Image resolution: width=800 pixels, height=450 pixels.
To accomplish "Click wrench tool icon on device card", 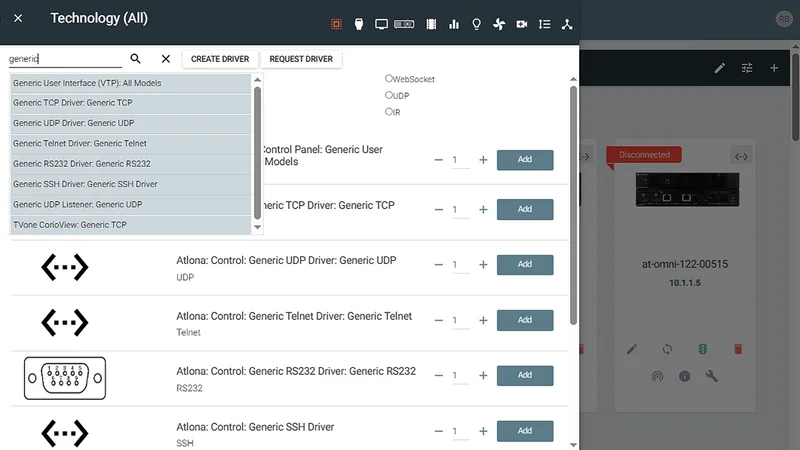I will click(x=712, y=377).
